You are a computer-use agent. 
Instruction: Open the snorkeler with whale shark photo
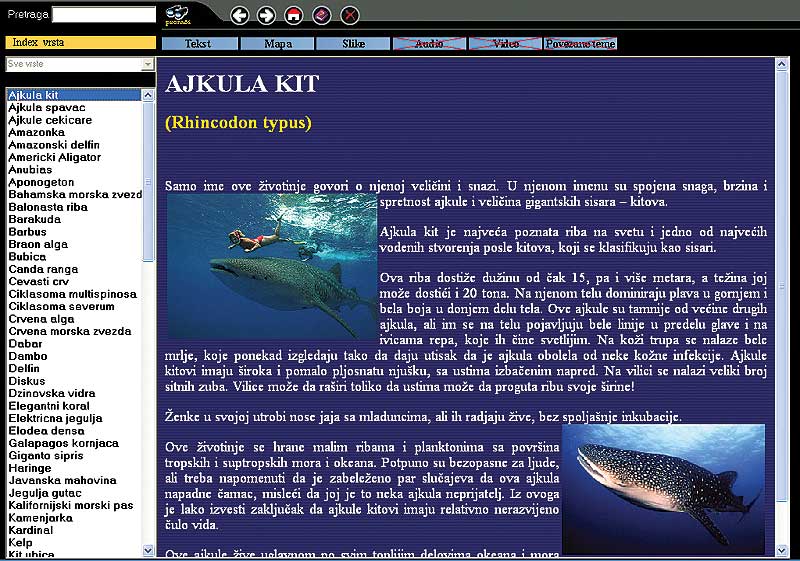272,267
